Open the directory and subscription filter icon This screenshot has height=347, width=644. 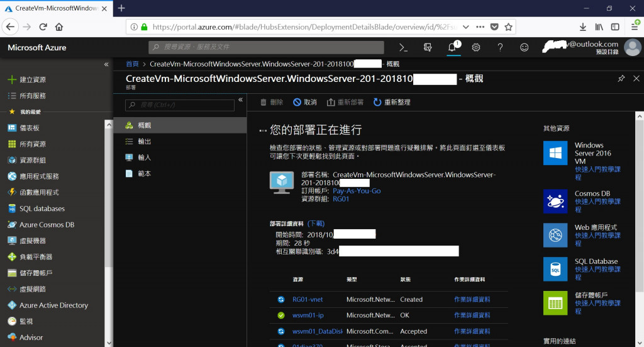click(x=428, y=48)
